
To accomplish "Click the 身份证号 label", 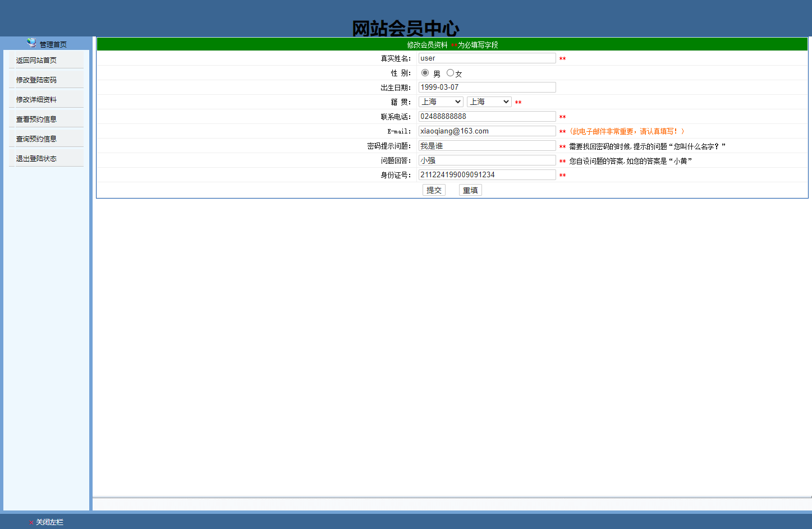I will coord(396,175).
